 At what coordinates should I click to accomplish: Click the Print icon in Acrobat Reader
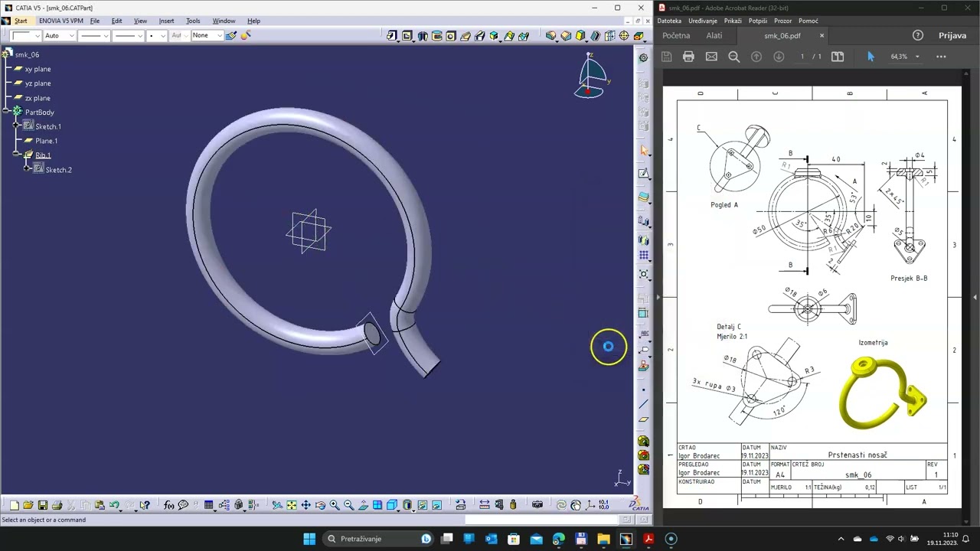[688, 57]
